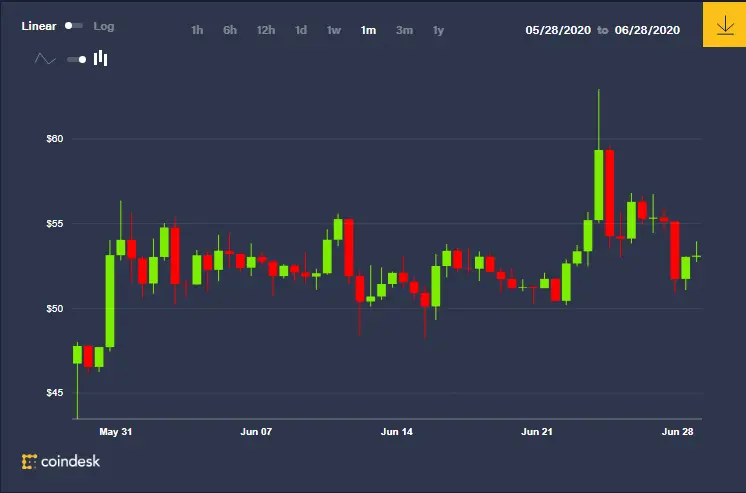
Task: Switch to the 1h timeframe
Action: click(197, 30)
